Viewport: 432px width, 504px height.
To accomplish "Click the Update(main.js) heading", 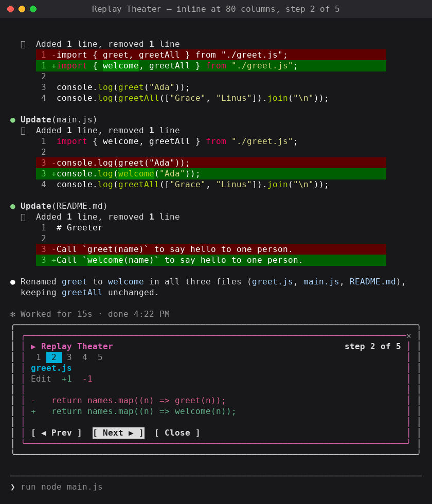I will pyautogui.click(x=59, y=119).
